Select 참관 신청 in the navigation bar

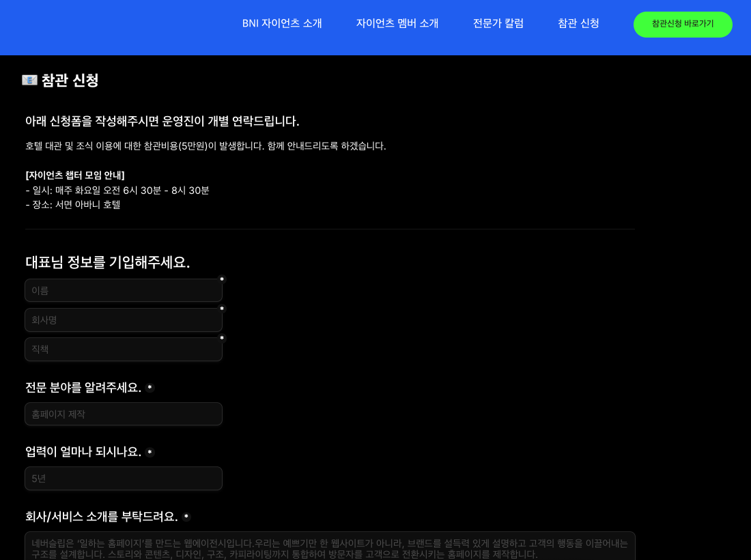pos(578,23)
